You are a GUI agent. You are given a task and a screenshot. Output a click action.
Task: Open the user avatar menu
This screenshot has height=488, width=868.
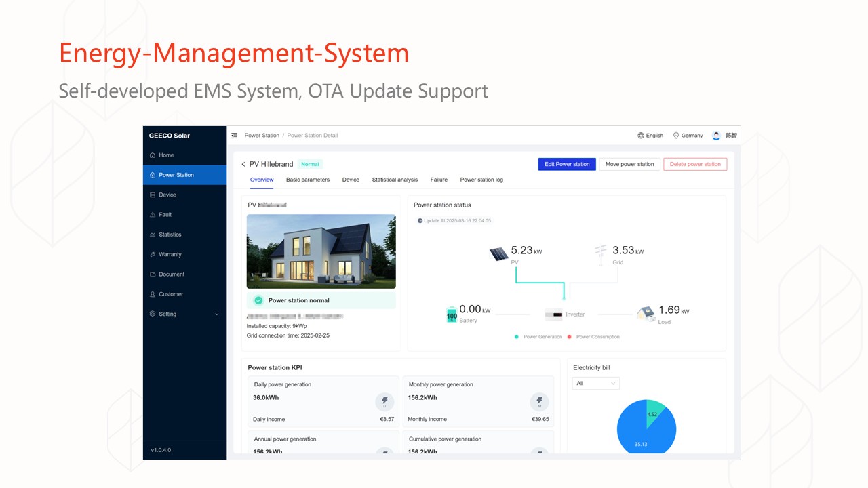pos(716,136)
